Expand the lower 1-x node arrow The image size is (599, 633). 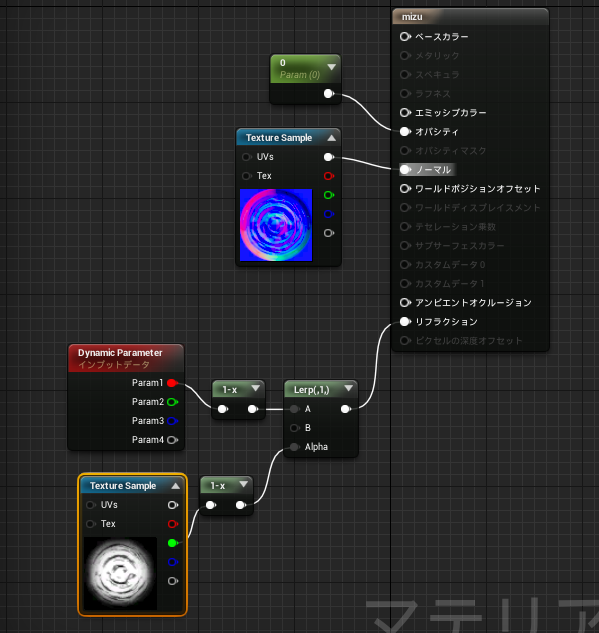pos(243,484)
